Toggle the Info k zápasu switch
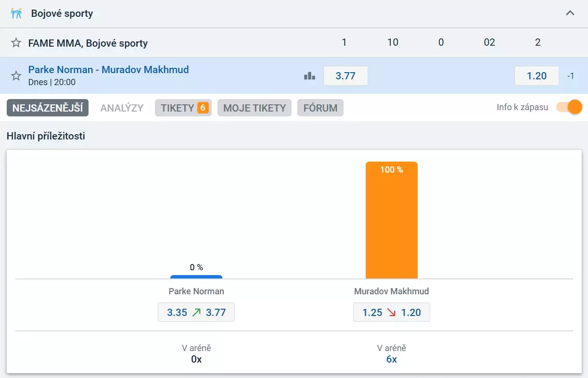Image resolution: width=588 pixels, height=378 pixels. (569, 107)
